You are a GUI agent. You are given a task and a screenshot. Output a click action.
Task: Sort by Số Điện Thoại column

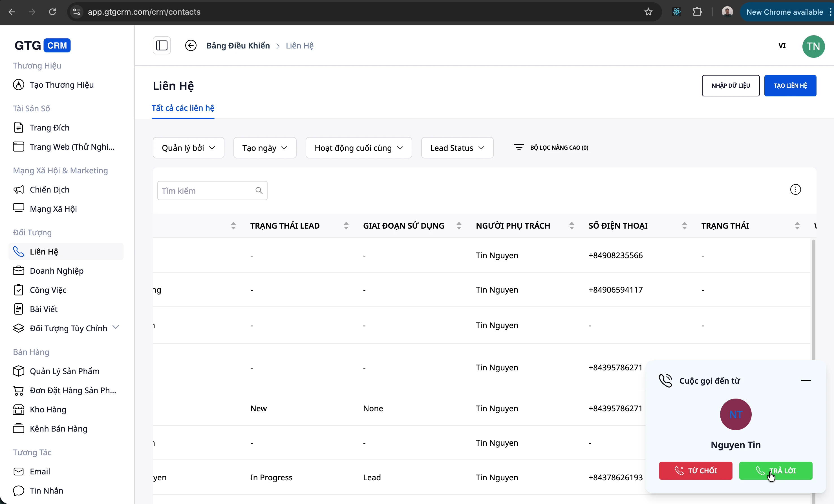[684, 226]
